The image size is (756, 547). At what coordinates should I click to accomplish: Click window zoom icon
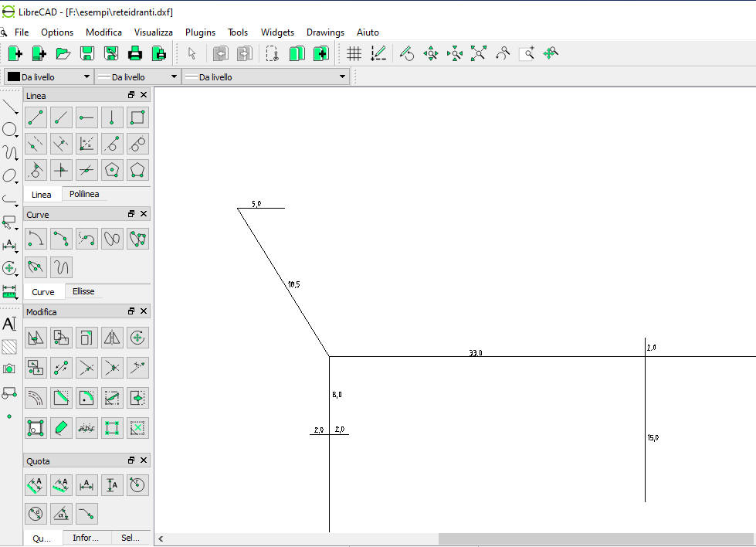click(527, 53)
